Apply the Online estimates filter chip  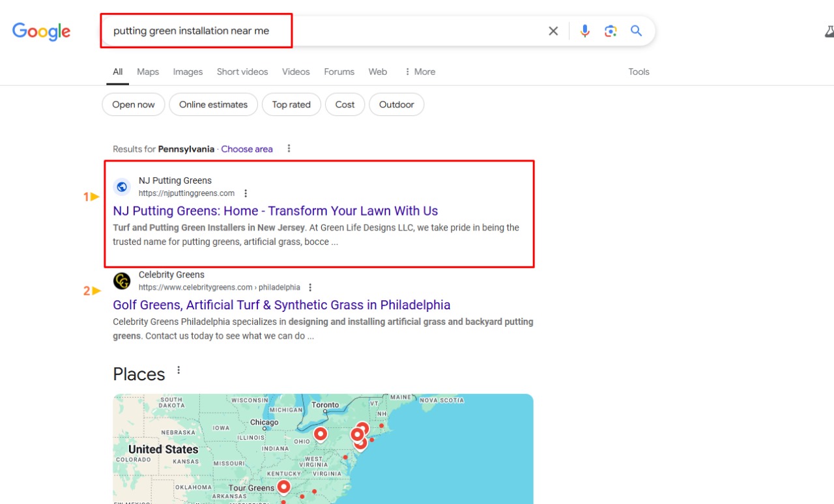click(x=214, y=104)
